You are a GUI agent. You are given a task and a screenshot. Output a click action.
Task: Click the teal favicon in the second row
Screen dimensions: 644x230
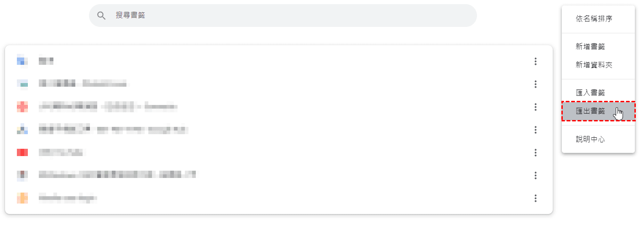(22, 84)
